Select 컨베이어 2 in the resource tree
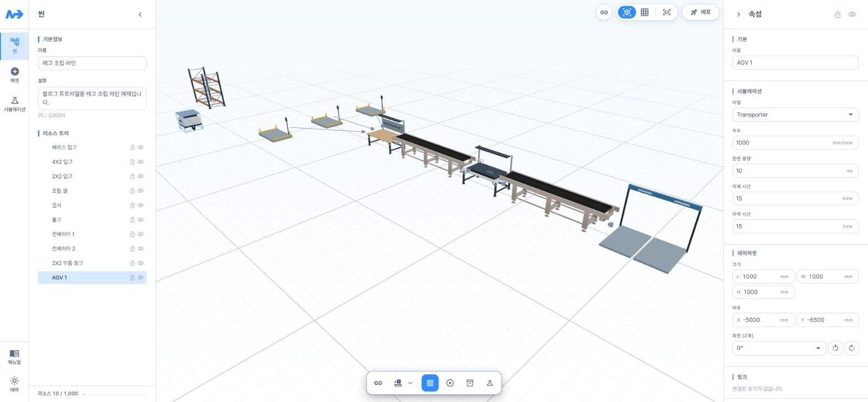Viewport: 868px width, 402px height. coord(92,249)
